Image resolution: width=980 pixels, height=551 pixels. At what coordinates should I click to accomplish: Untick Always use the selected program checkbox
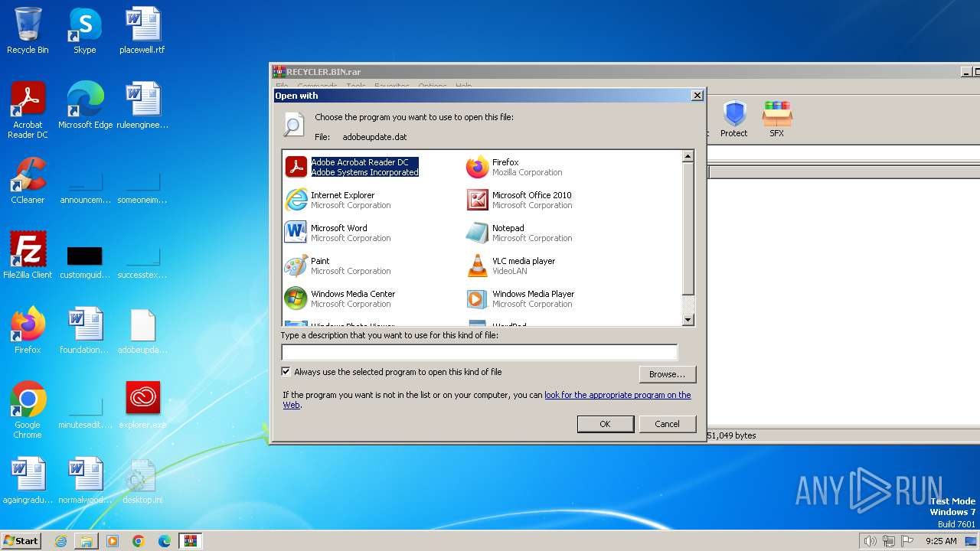(286, 372)
